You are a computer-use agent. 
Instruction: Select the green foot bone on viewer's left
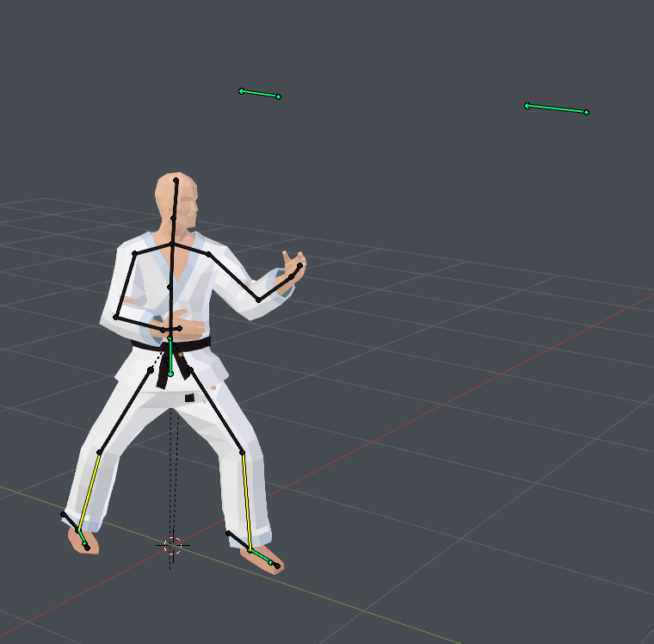(x=82, y=538)
